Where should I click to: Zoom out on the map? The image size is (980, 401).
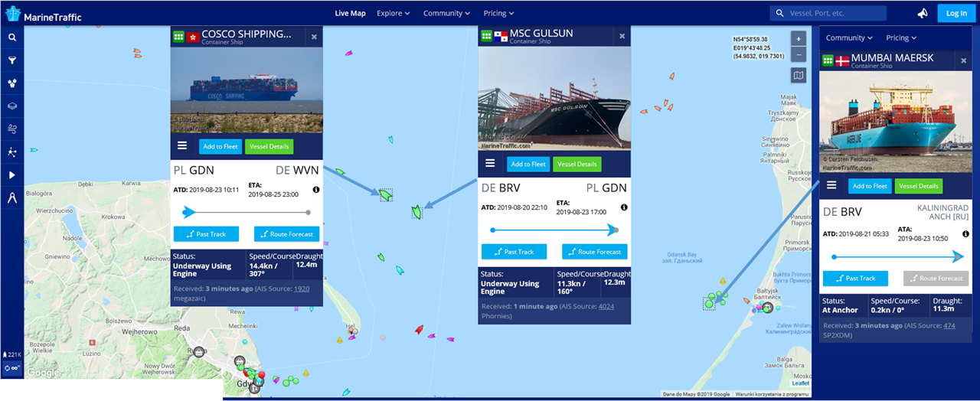pos(799,54)
